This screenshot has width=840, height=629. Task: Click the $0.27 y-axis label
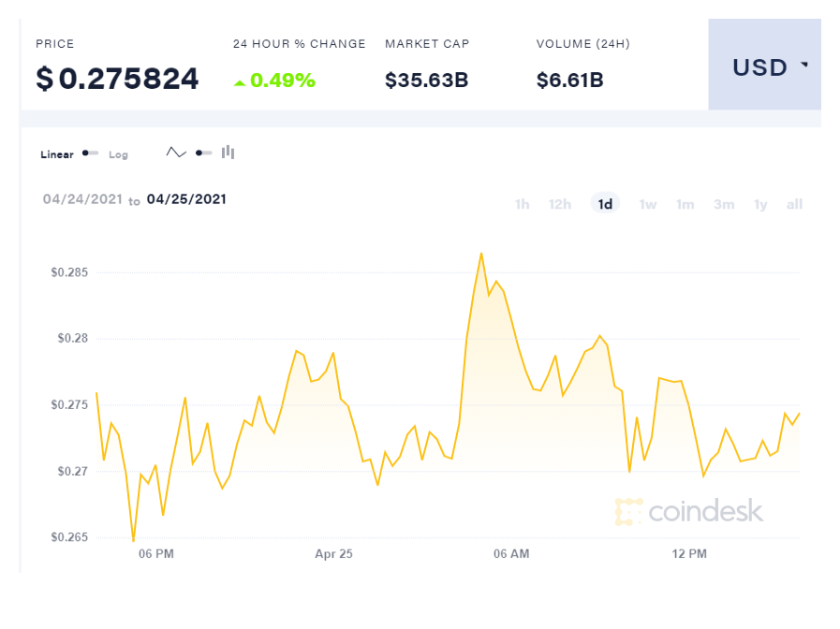pos(73,471)
